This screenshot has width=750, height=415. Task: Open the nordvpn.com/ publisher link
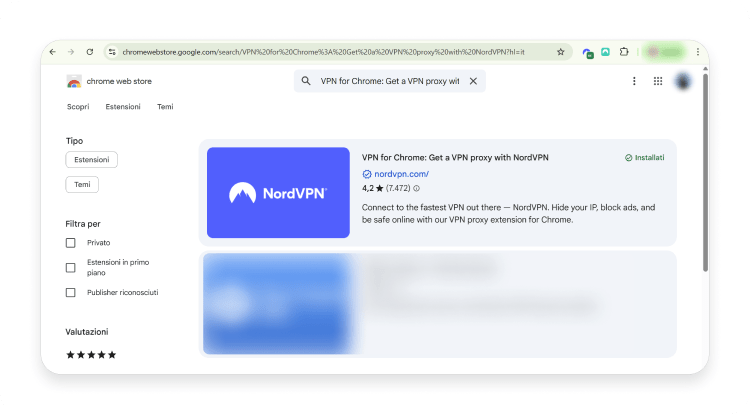coord(401,174)
